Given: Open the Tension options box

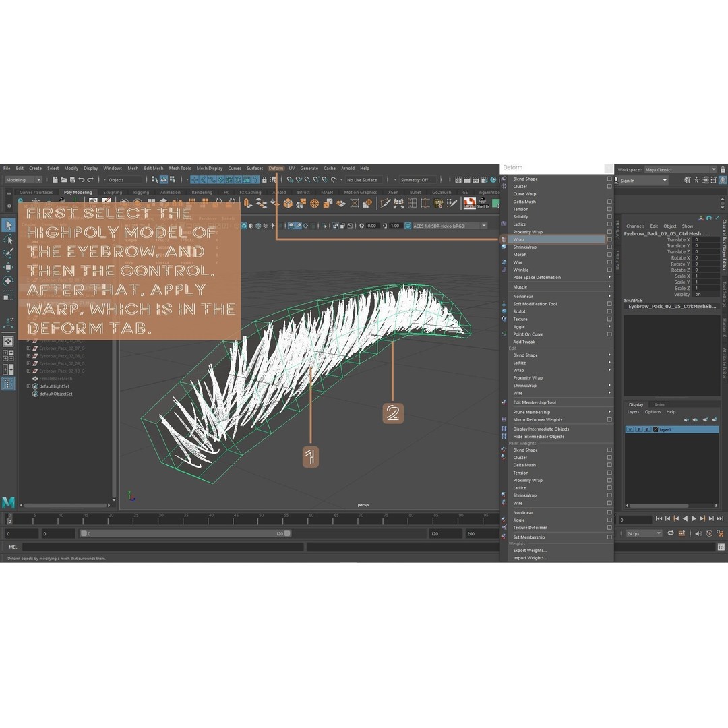Looking at the screenshot, I should coord(609,209).
